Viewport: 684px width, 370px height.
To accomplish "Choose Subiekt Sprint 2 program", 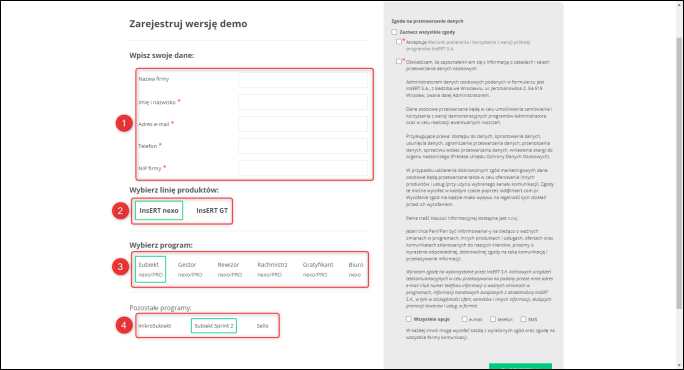I will click(x=214, y=326).
